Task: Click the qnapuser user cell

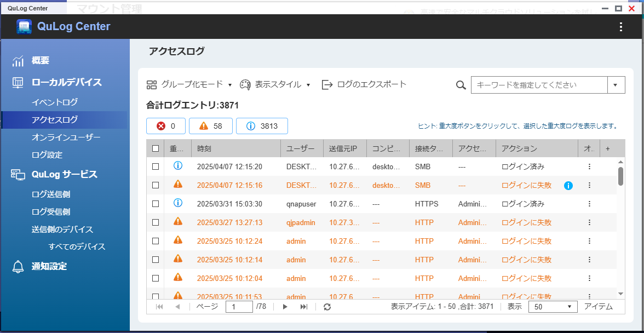Action: pyautogui.click(x=301, y=204)
